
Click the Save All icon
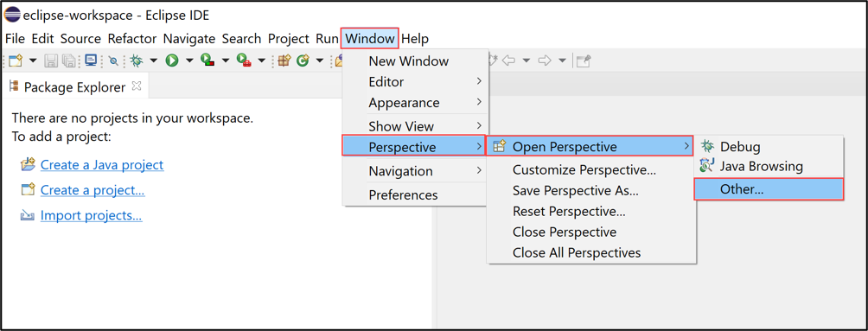coord(68,60)
